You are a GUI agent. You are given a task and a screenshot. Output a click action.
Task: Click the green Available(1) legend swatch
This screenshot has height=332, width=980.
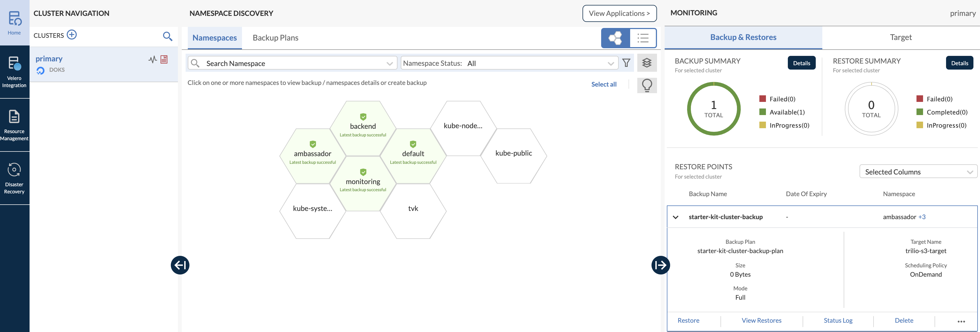pyautogui.click(x=762, y=111)
